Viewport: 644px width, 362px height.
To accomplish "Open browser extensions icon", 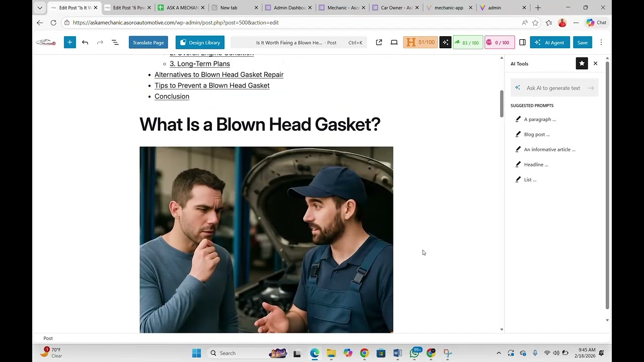I will [x=549, y=23].
